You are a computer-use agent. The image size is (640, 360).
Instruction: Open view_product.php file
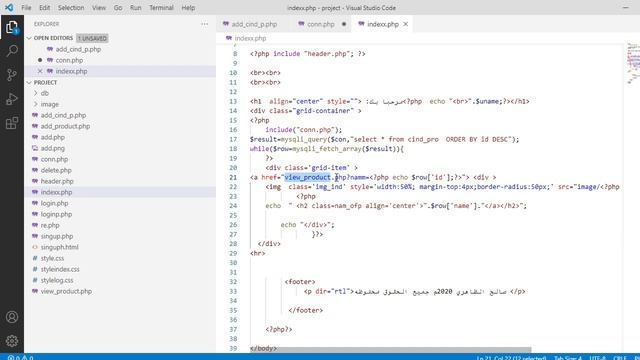pos(66,291)
